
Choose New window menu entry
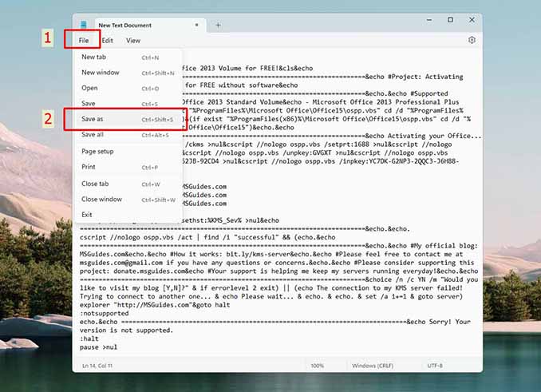[128, 73]
